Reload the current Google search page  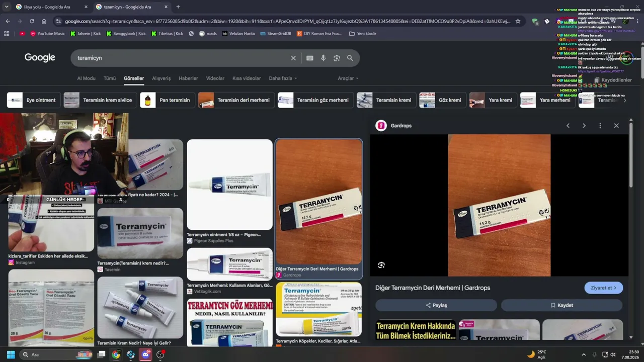pyautogui.click(x=32, y=21)
